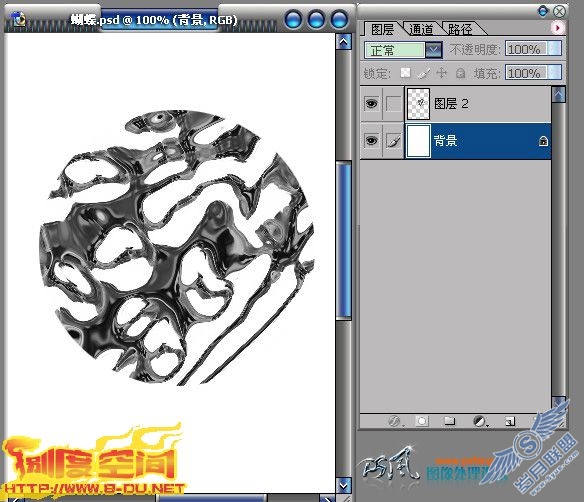Image resolution: width=584 pixels, height=502 pixels.
Task: Toggle lock position cross icon
Action: point(441,73)
